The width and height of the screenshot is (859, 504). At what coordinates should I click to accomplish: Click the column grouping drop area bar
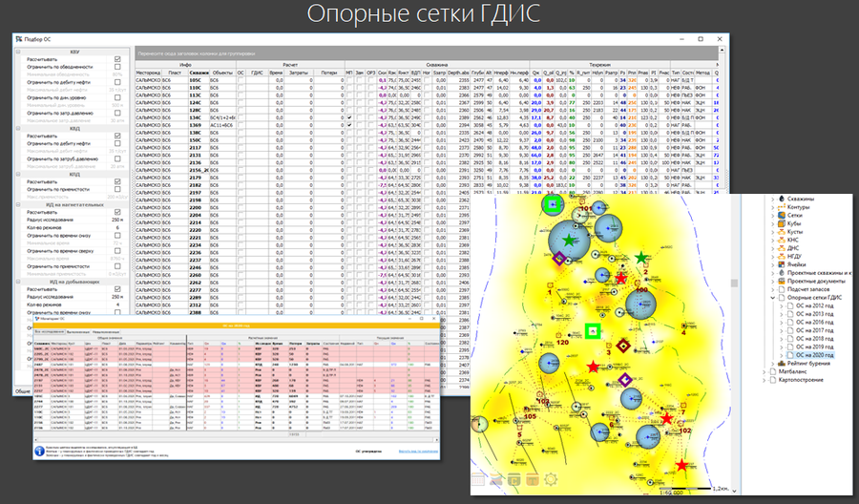[427, 53]
